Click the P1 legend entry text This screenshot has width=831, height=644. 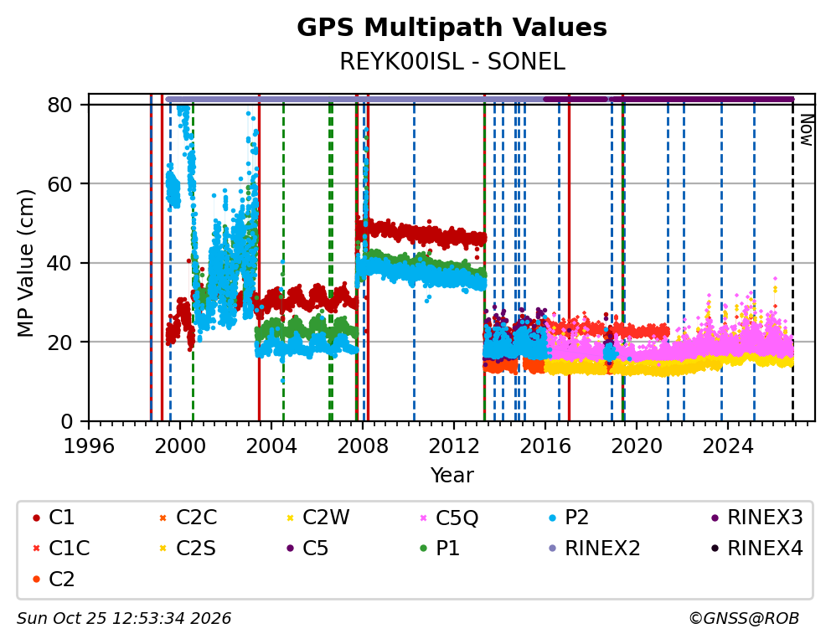point(448,549)
